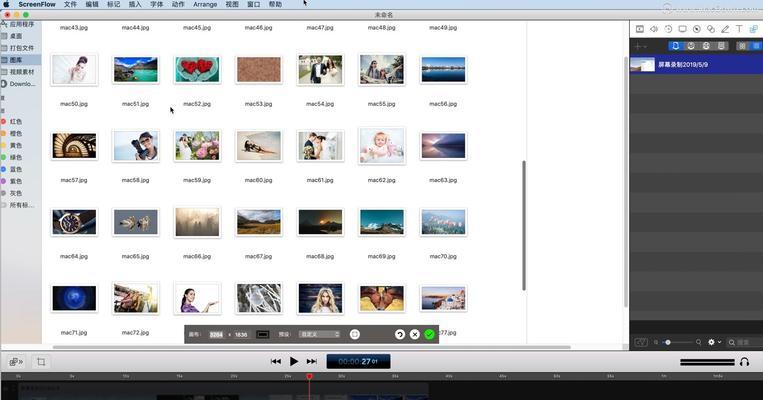Open the Annotations pencil tab
The height and width of the screenshot is (400, 763).
click(x=725, y=29)
